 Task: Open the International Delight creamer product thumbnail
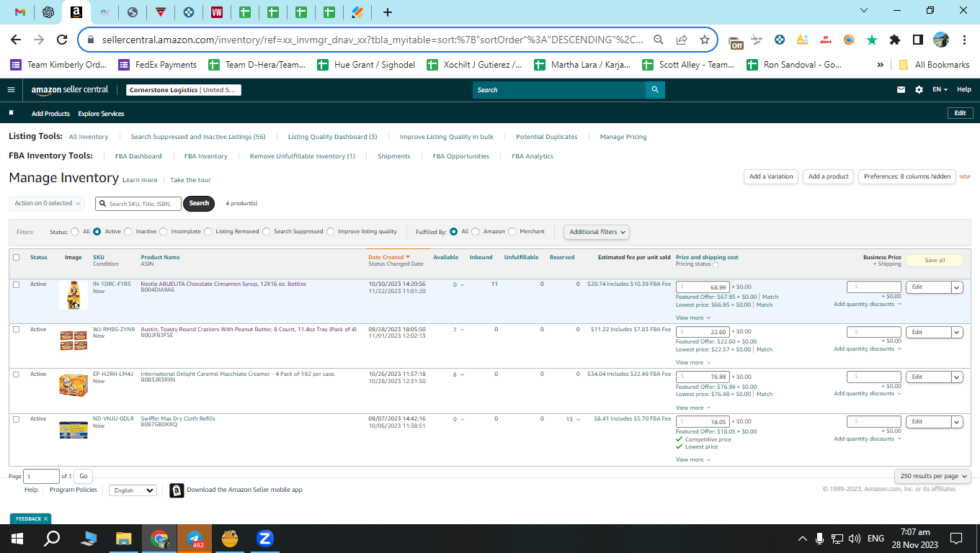tap(73, 385)
